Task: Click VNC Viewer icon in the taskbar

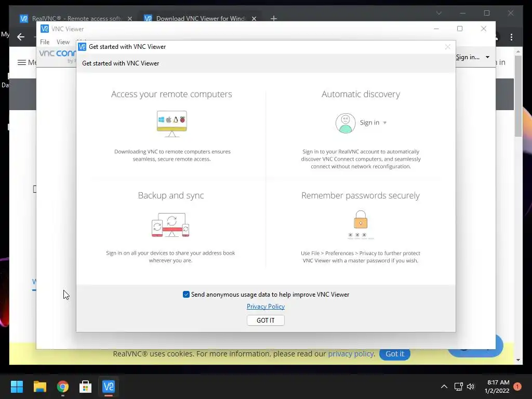Action: [109, 387]
